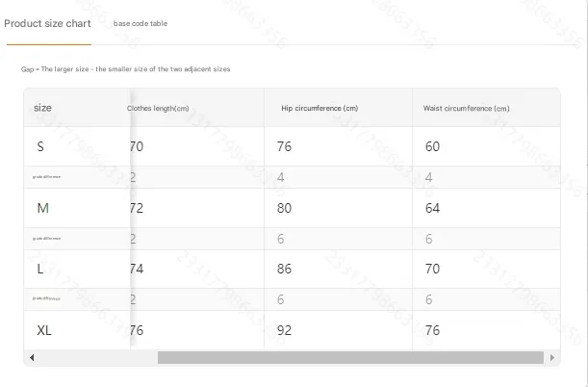Click the L size row label
Screen dimensions: 588x387
(40, 270)
